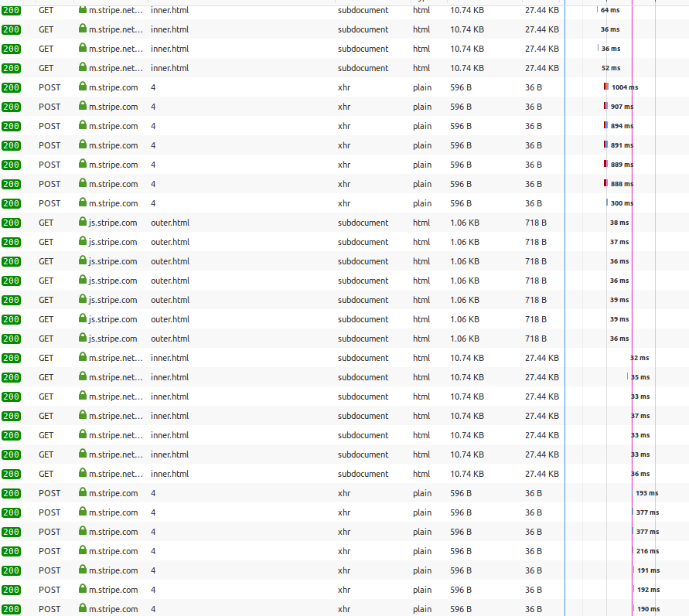Click the xhr cause in the 889 ms row
Viewport: 689px width, 616px height.
pyautogui.click(x=344, y=165)
